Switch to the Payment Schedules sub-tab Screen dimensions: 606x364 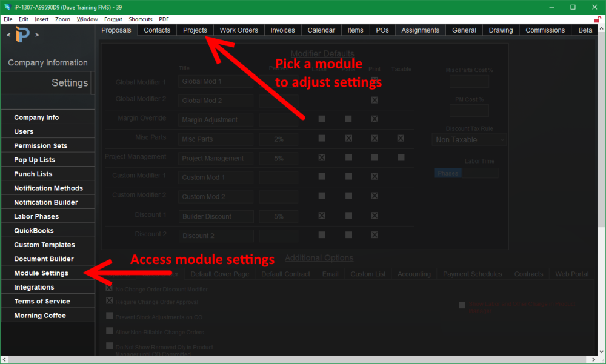472,274
